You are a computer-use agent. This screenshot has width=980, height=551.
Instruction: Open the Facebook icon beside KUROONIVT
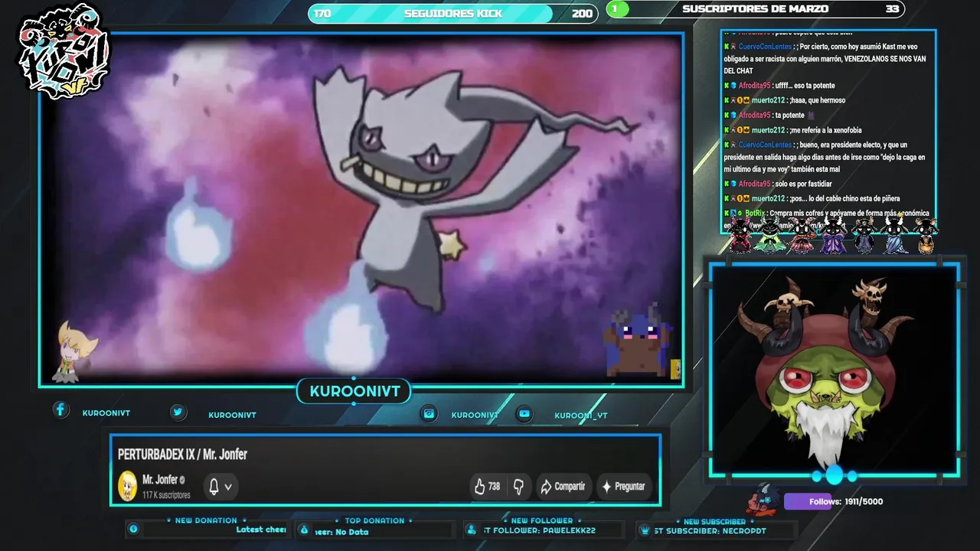point(60,410)
